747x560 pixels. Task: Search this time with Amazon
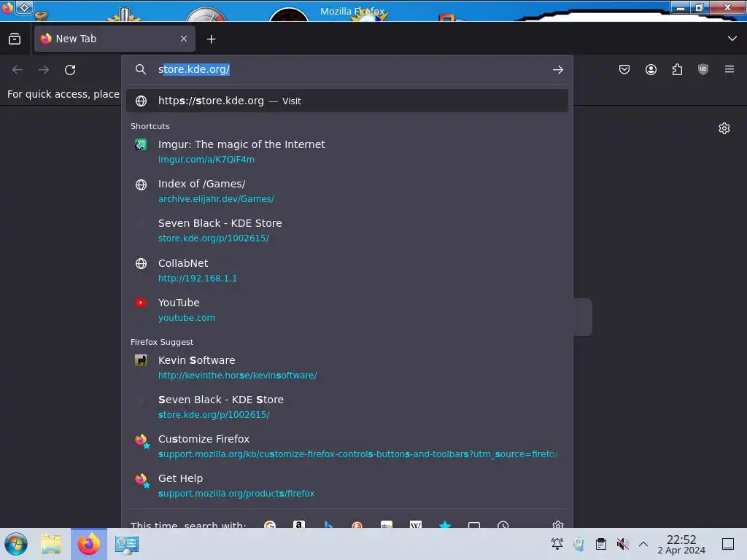[298, 525]
